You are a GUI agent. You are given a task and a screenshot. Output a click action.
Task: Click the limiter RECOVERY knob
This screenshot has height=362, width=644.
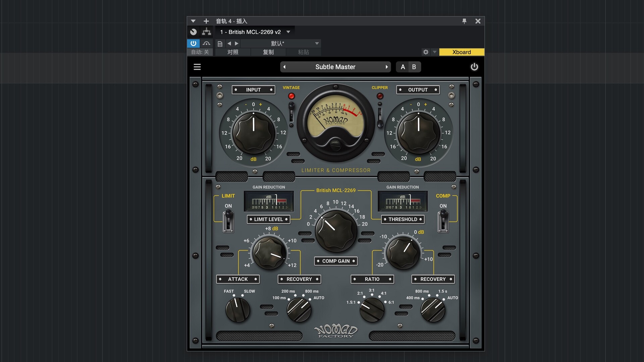(x=299, y=310)
